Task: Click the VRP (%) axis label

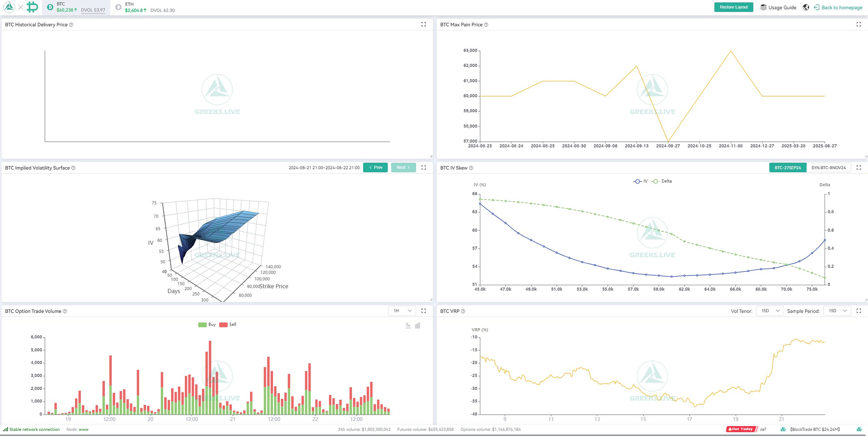Action: tap(480, 330)
